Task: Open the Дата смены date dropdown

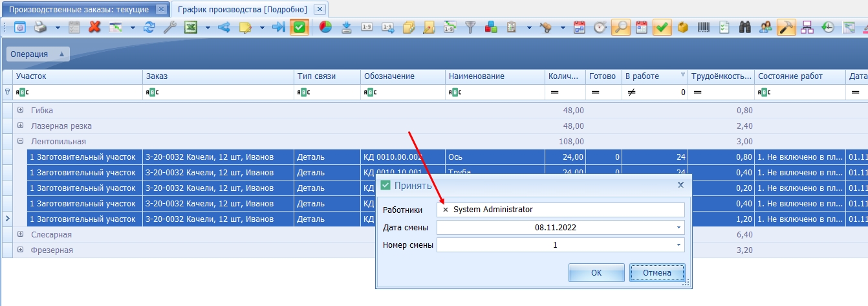Action: 678,228
